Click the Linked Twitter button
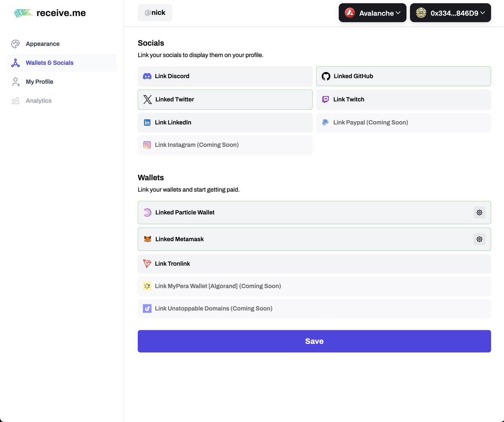The width and height of the screenshot is (504, 422). coord(225,100)
